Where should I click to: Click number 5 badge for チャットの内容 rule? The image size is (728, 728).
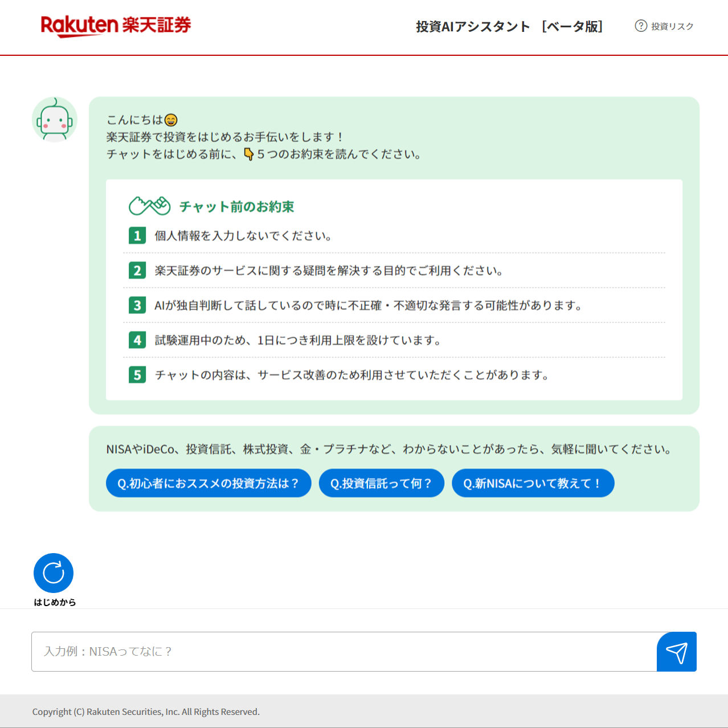[137, 375]
